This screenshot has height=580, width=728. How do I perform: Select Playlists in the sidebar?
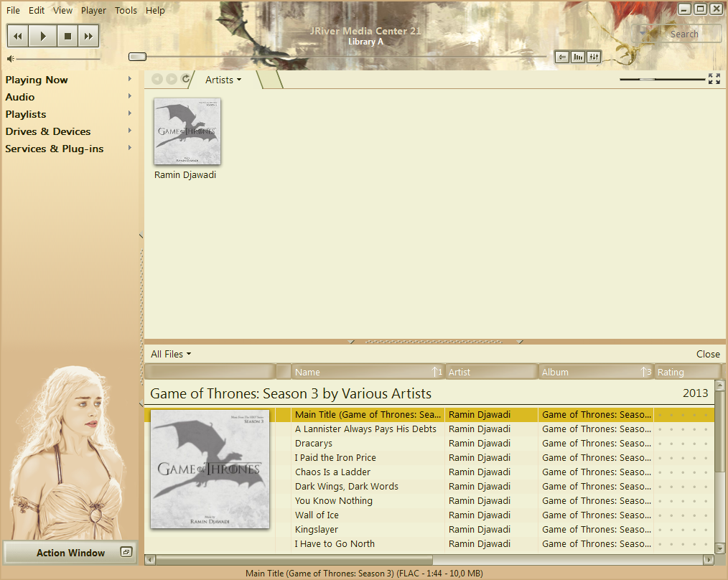click(x=26, y=114)
